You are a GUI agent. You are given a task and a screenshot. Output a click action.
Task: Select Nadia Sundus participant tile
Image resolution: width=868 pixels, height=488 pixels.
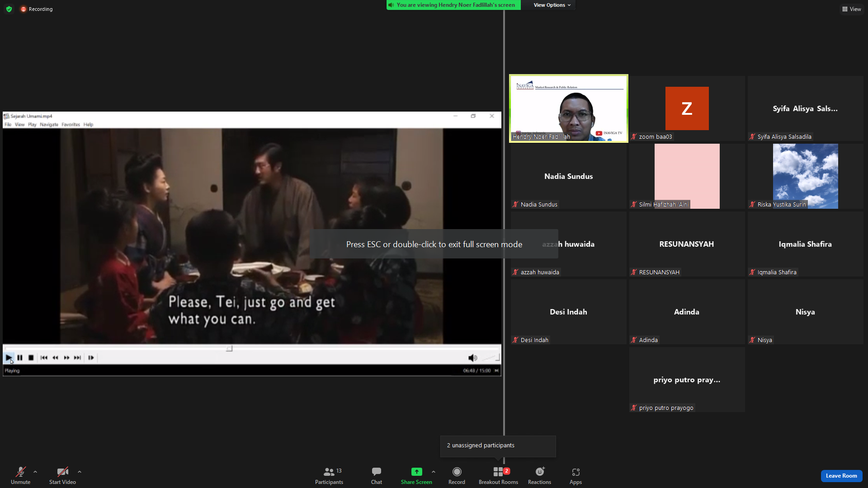569,176
